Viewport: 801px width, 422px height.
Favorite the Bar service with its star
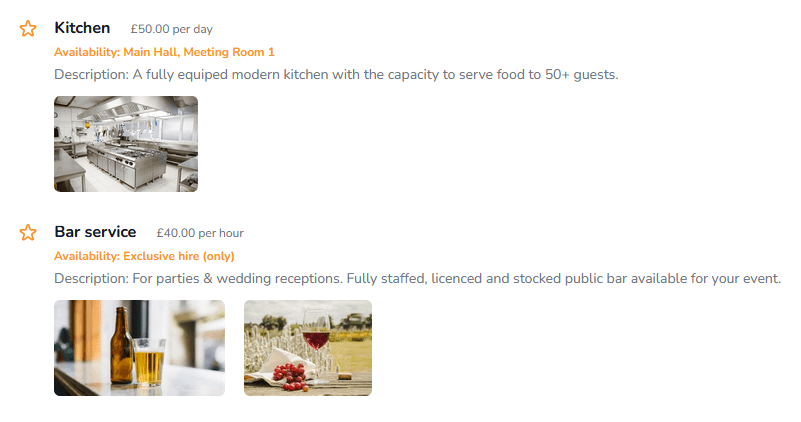click(x=28, y=232)
